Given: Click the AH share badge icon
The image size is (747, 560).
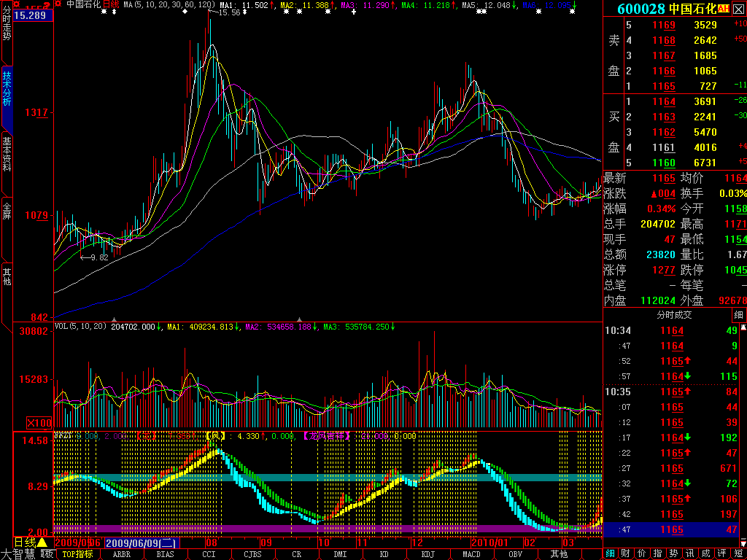Looking at the screenshot, I should [x=724, y=9].
